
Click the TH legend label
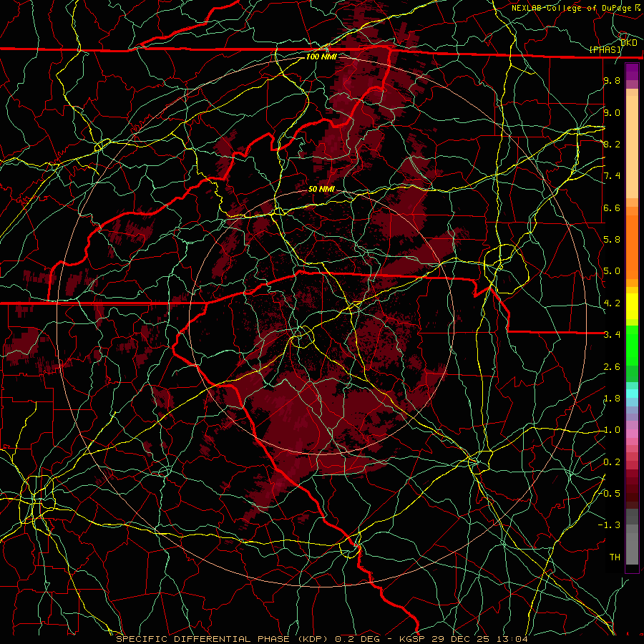615,557
